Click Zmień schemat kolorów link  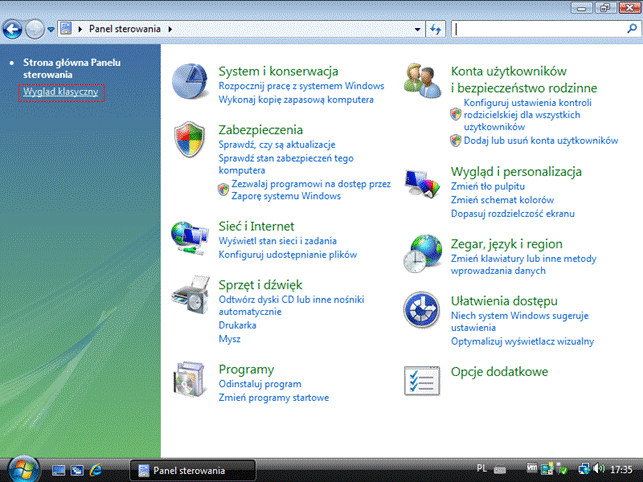[x=502, y=200]
